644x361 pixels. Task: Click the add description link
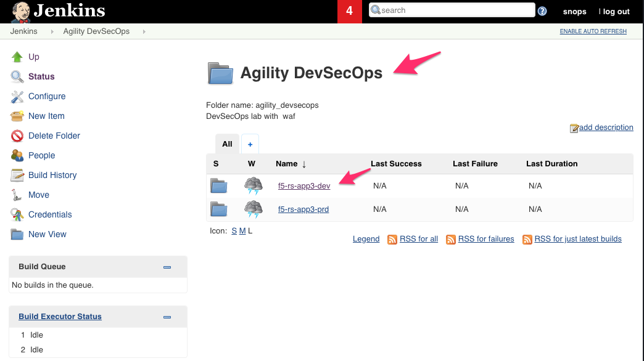606,128
